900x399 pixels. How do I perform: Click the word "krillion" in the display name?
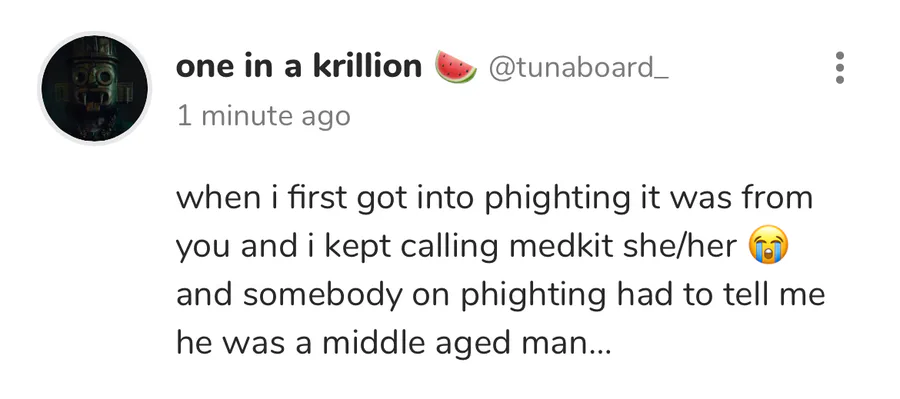point(367,67)
